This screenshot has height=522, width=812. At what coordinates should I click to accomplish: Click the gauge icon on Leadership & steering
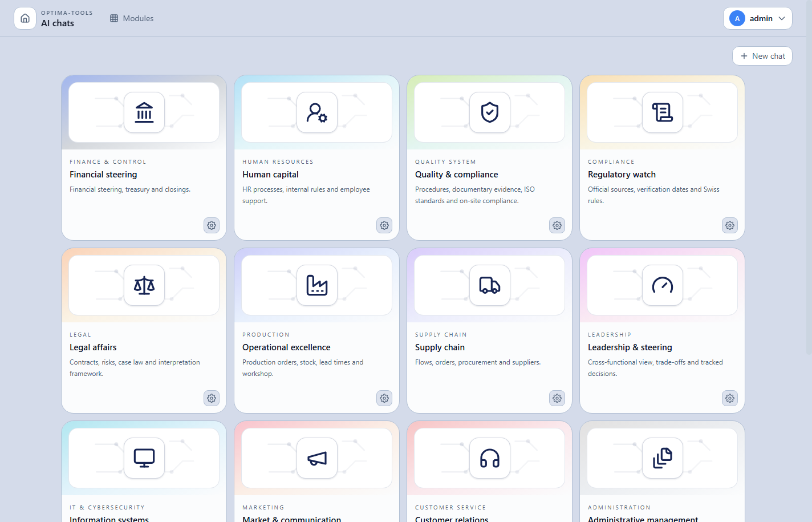pyautogui.click(x=663, y=285)
